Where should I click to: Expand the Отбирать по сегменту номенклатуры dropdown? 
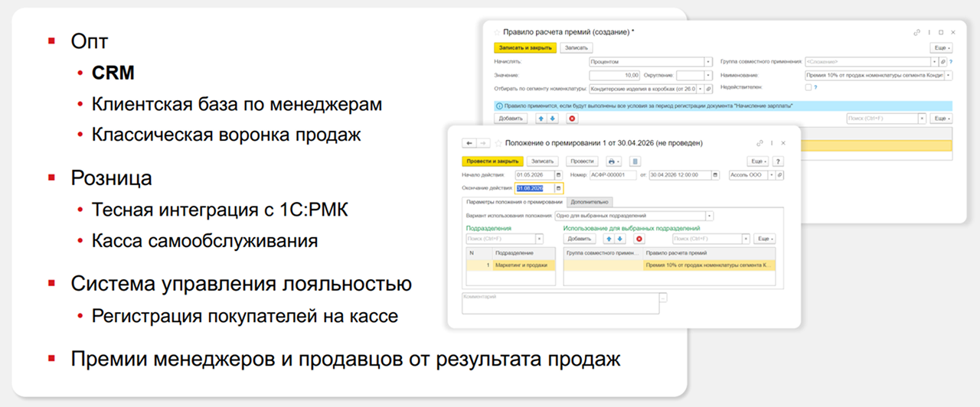click(x=700, y=89)
